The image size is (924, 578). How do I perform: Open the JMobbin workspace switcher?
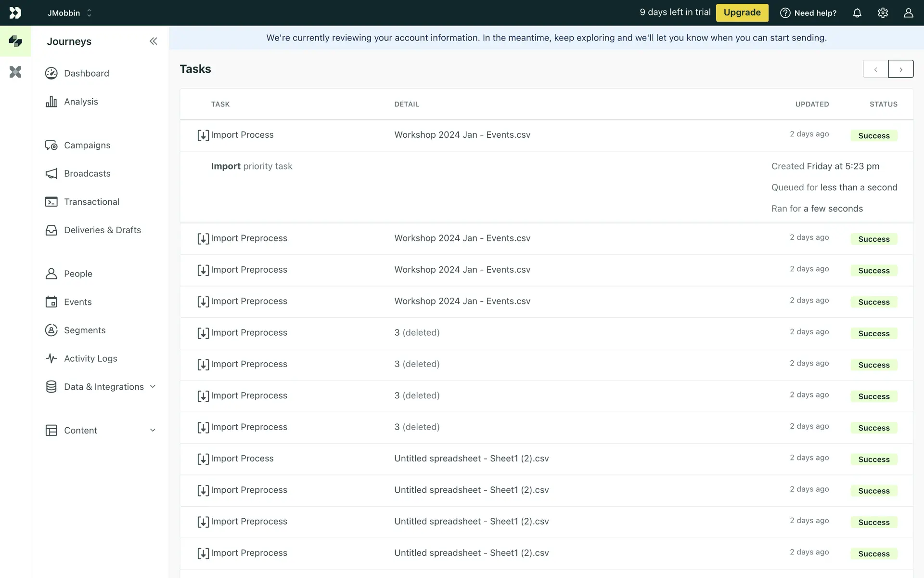(x=69, y=13)
